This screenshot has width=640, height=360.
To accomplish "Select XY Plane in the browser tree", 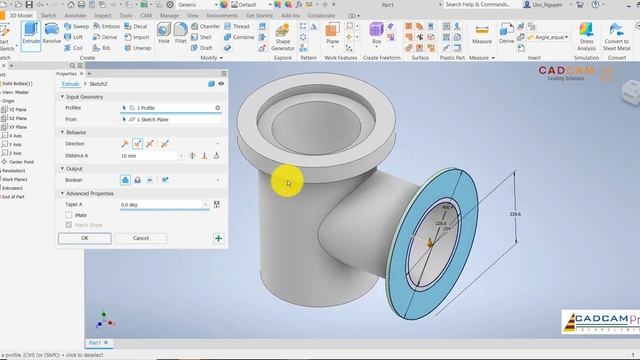I will [14, 127].
